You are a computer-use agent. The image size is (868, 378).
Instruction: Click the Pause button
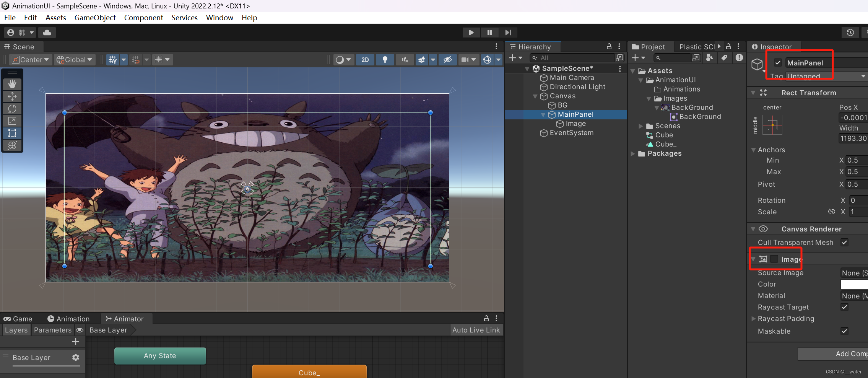pos(489,33)
